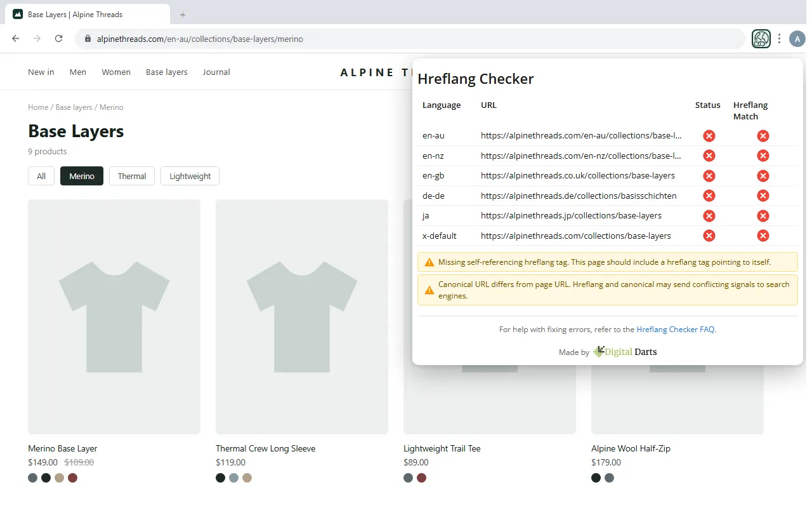Open the Men navigation item
The width and height of the screenshot is (812, 508).
[x=78, y=72]
